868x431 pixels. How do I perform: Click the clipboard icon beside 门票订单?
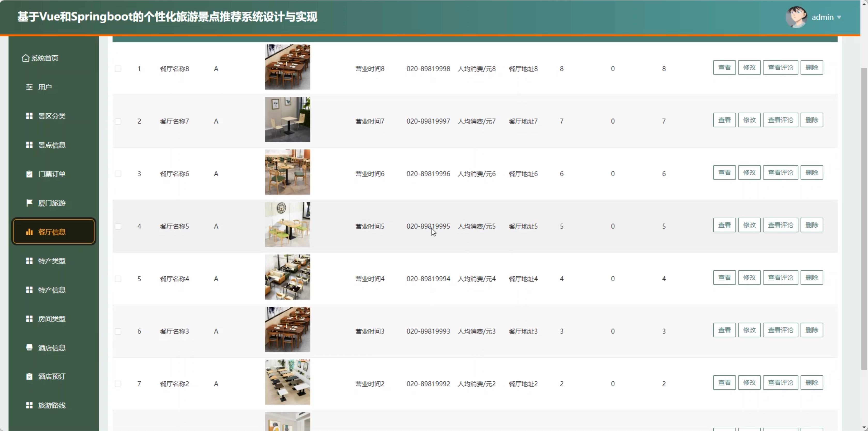tap(29, 174)
